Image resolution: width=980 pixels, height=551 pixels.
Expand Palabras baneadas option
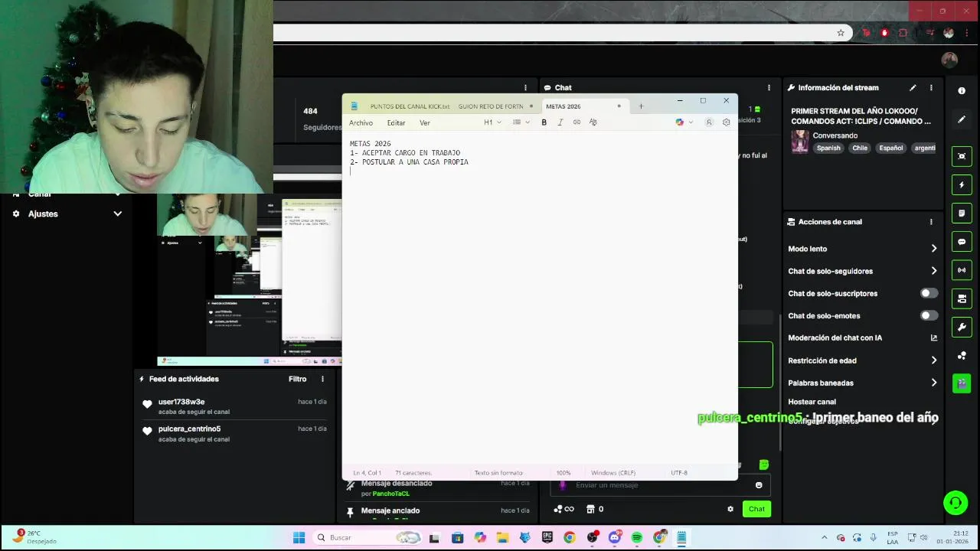tap(862, 383)
